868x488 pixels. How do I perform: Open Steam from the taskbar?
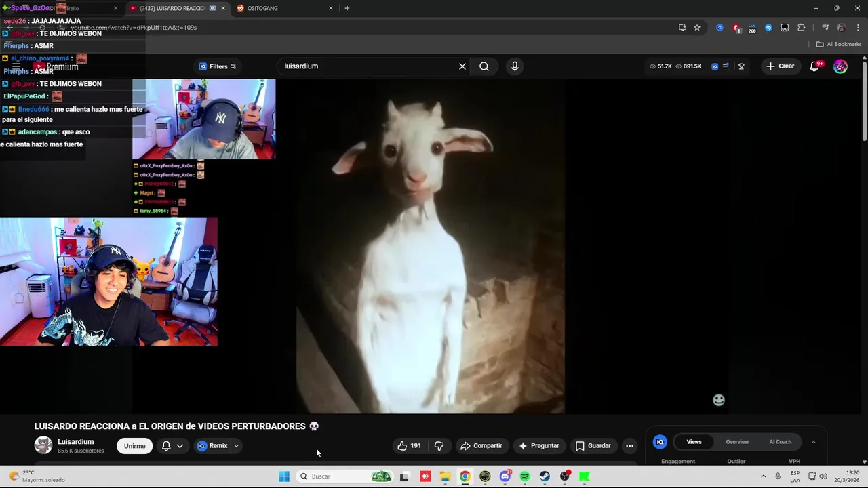coord(545,476)
